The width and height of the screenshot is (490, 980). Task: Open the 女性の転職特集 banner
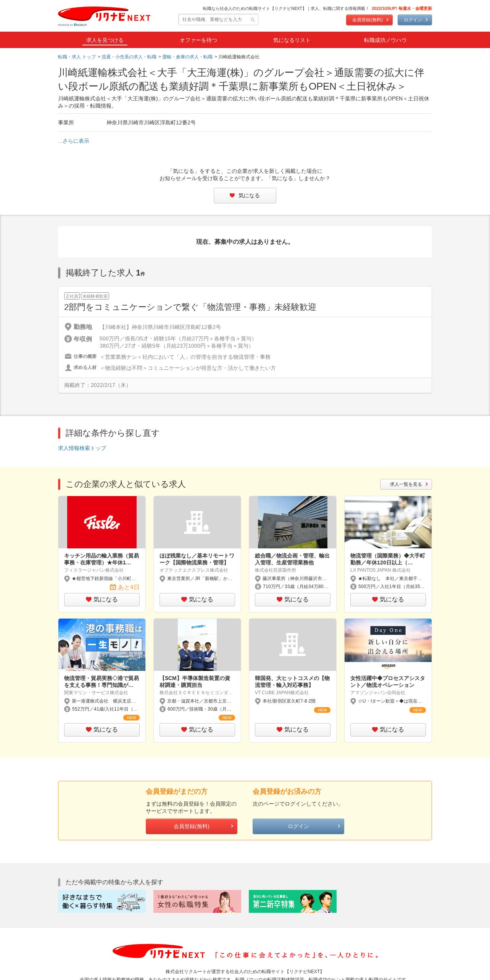pyautogui.click(x=197, y=901)
